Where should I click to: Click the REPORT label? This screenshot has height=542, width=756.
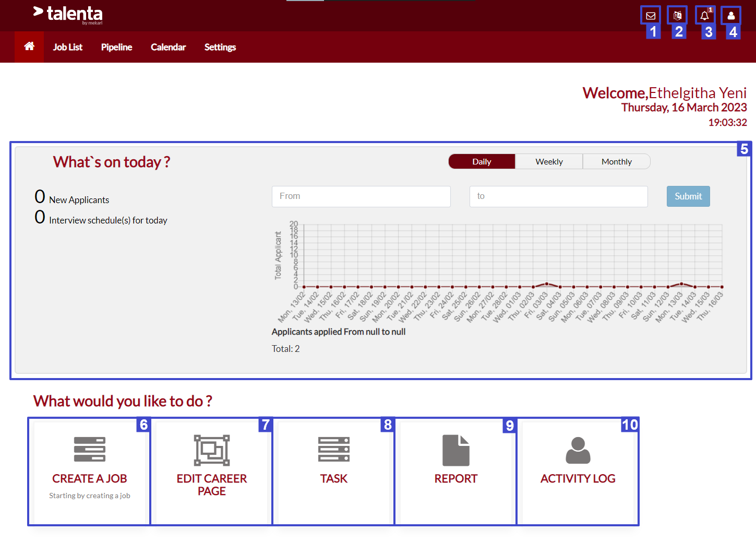tap(456, 478)
